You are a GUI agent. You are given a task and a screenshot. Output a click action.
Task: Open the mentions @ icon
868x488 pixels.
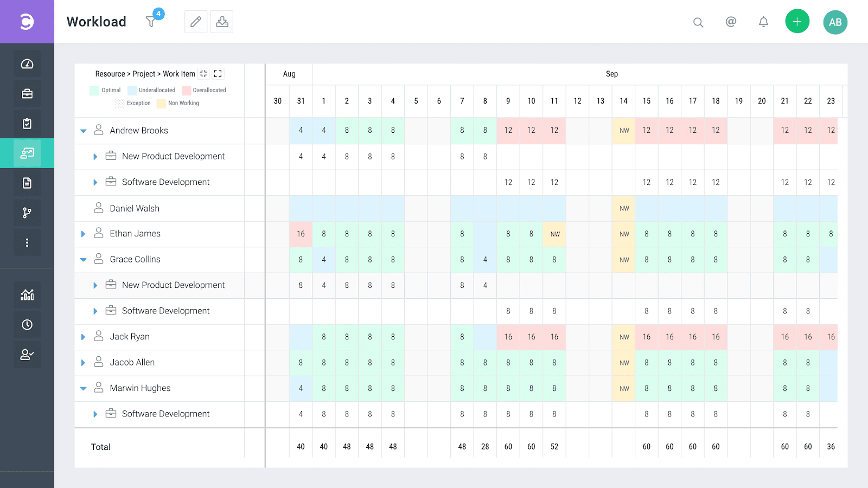click(731, 22)
